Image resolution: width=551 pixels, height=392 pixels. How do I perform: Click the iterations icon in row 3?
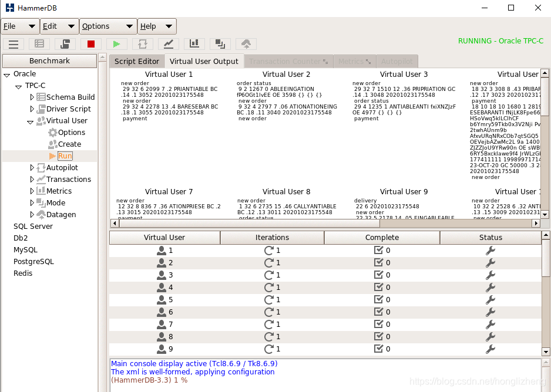point(269,275)
